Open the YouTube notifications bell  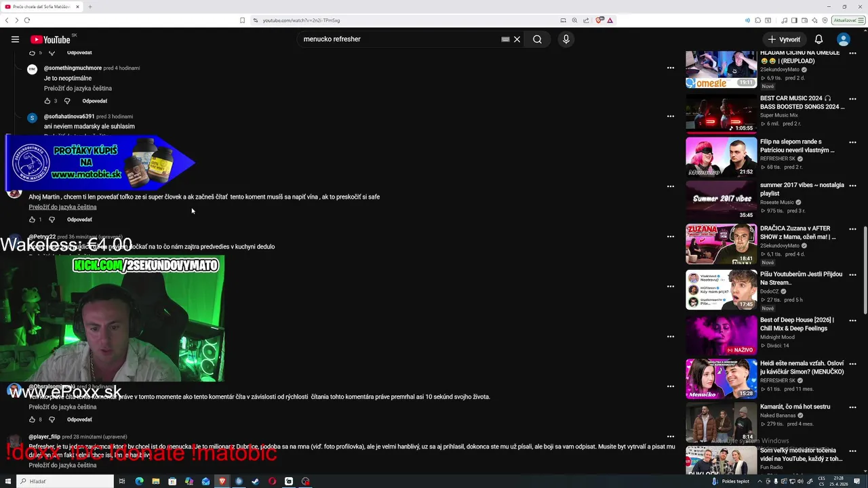(818, 39)
